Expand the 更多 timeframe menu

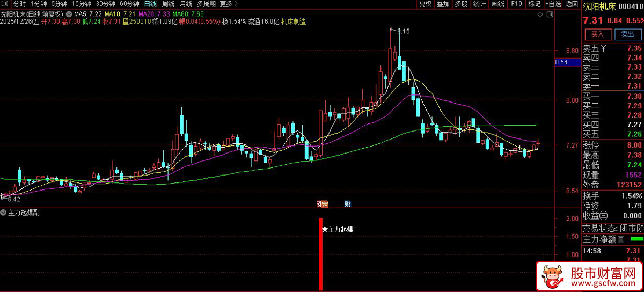click(x=229, y=4)
